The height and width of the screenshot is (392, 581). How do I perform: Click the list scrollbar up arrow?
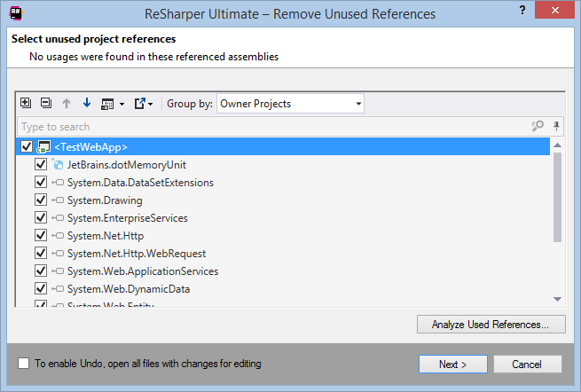pos(557,145)
